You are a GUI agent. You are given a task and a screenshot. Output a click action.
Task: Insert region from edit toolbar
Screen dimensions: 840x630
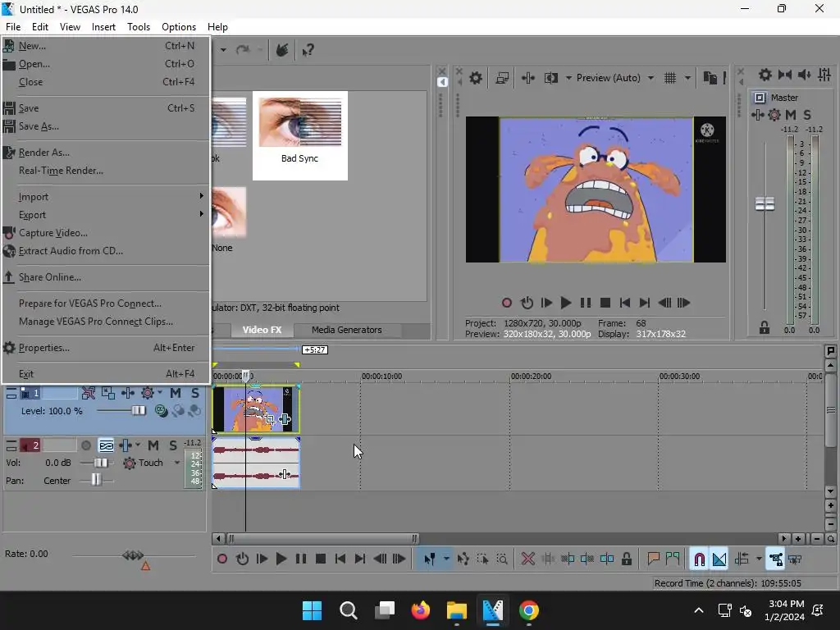(x=673, y=559)
